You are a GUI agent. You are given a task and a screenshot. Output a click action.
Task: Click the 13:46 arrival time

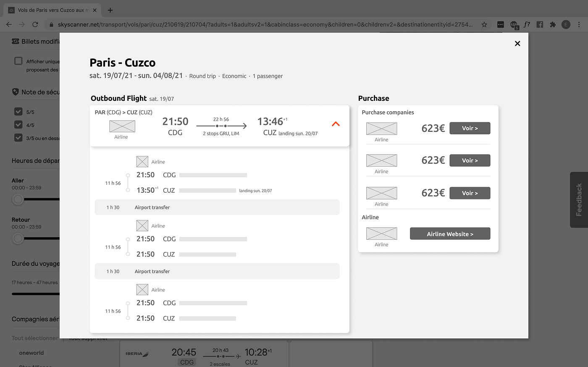pos(270,122)
